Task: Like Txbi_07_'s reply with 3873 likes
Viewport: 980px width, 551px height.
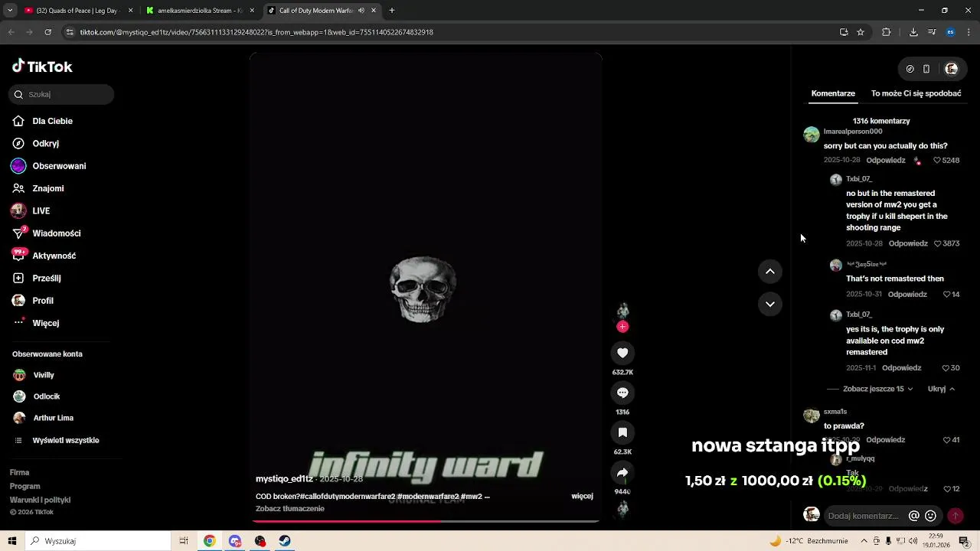Action: 937,243
